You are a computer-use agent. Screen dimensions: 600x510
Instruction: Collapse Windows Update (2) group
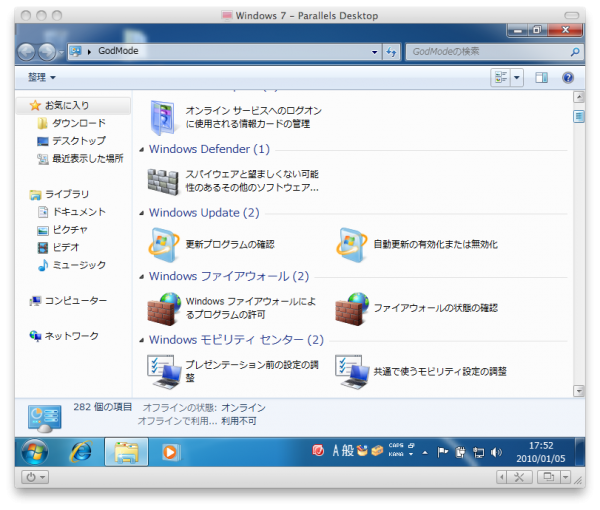[142, 213]
